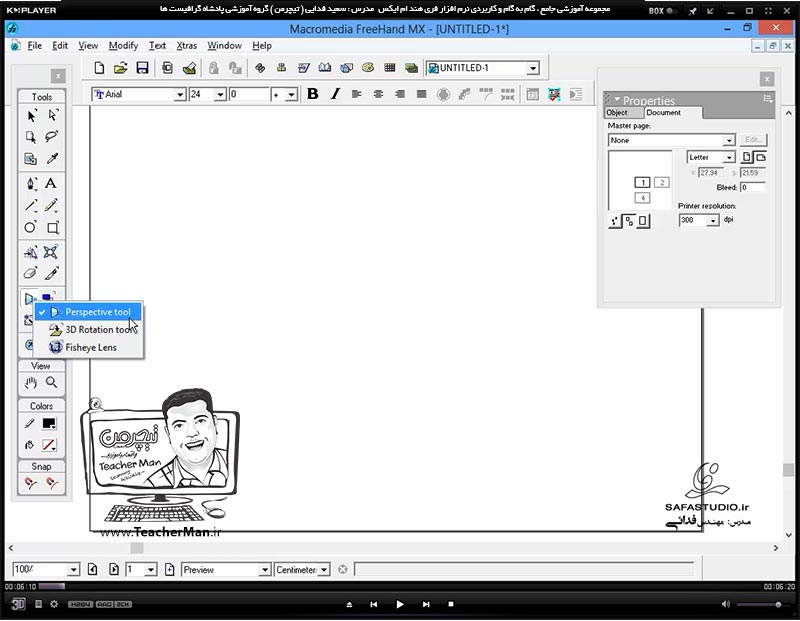Select the Zoom magnifier tool

(52, 382)
